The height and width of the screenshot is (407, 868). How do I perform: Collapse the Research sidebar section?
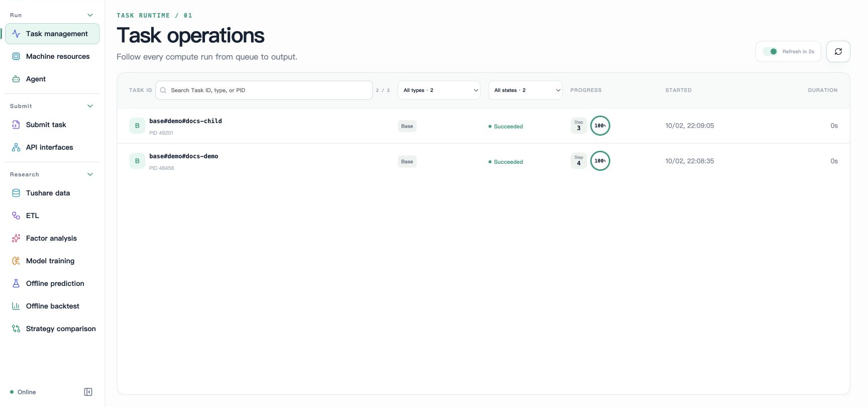tap(90, 174)
